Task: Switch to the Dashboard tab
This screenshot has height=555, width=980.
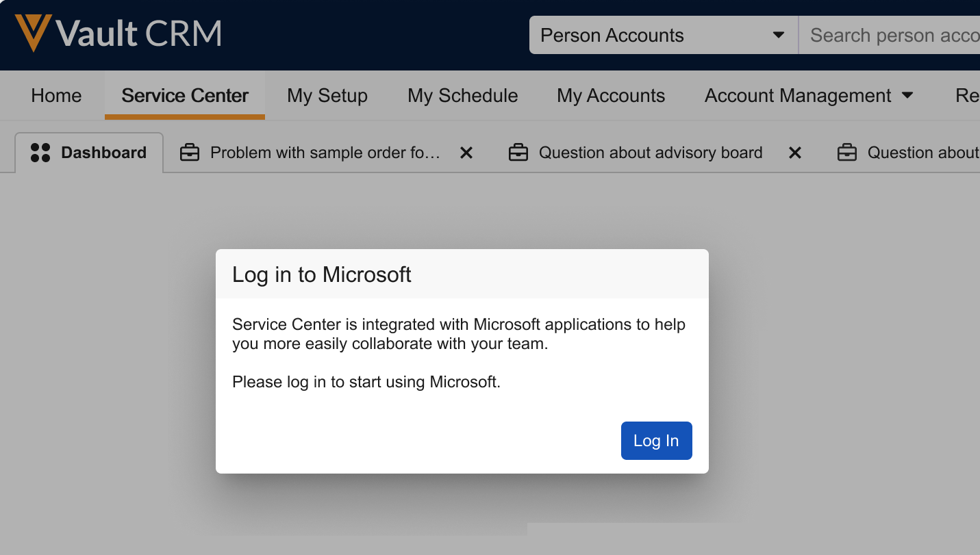Action: point(103,153)
